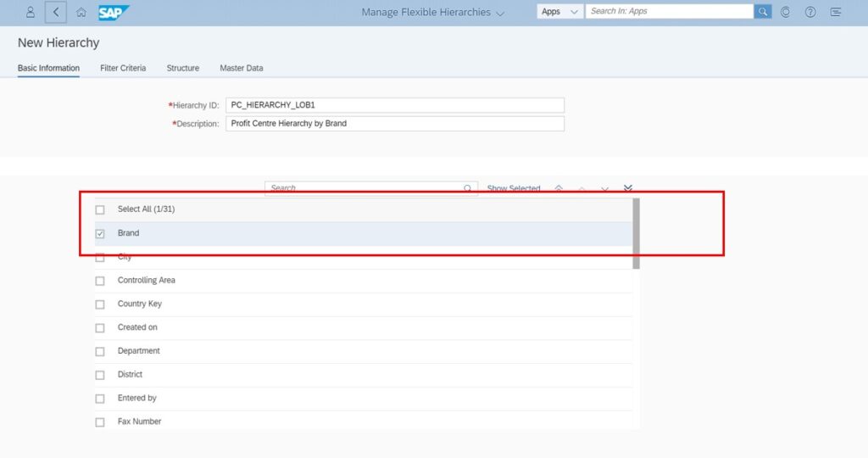Enable the Department checkbox
The height and width of the screenshot is (458, 868).
click(x=100, y=351)
